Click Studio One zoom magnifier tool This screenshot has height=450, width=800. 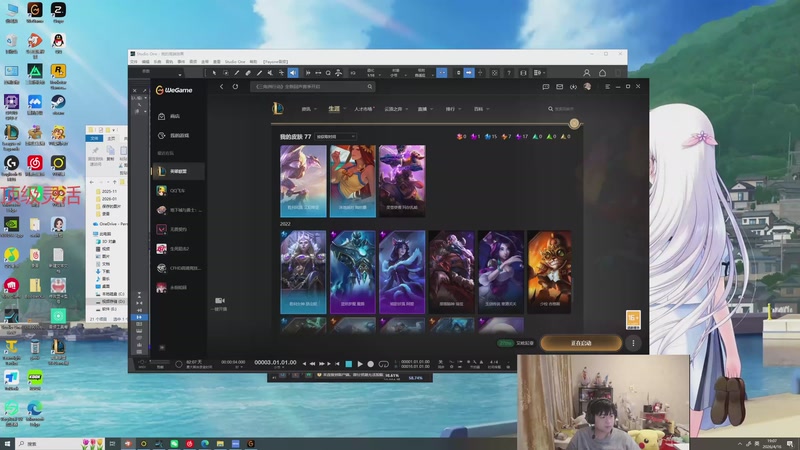point(328,73)
